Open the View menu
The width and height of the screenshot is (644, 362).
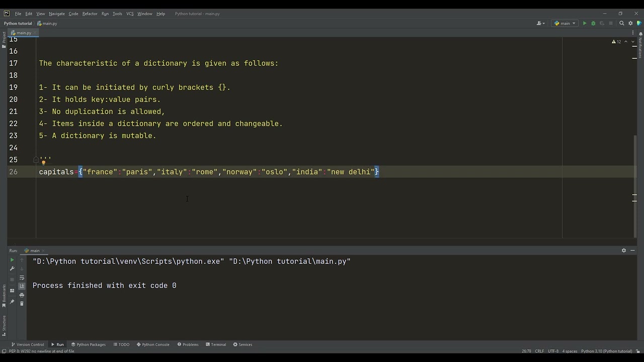coord(41,14)
